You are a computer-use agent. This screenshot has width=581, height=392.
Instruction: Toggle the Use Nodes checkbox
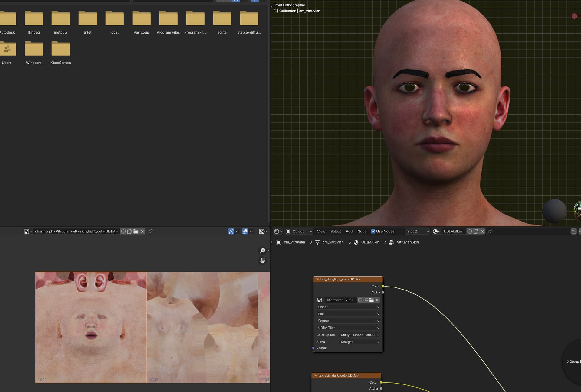coord(373,231)
